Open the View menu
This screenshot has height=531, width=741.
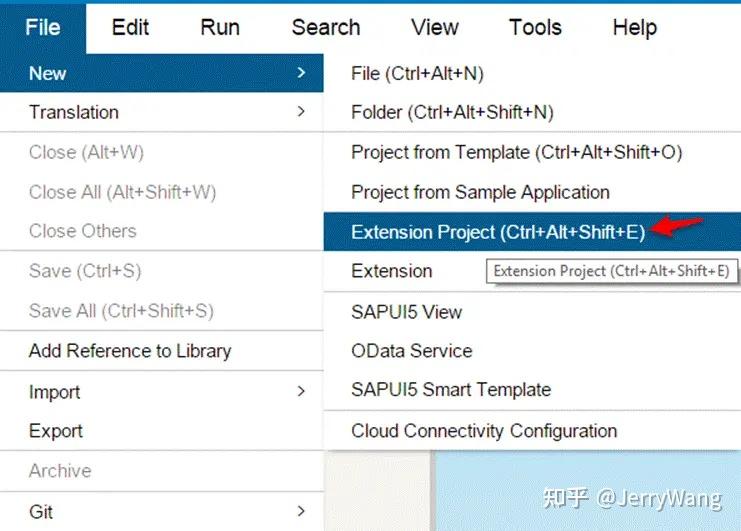(x=435, y=27)
